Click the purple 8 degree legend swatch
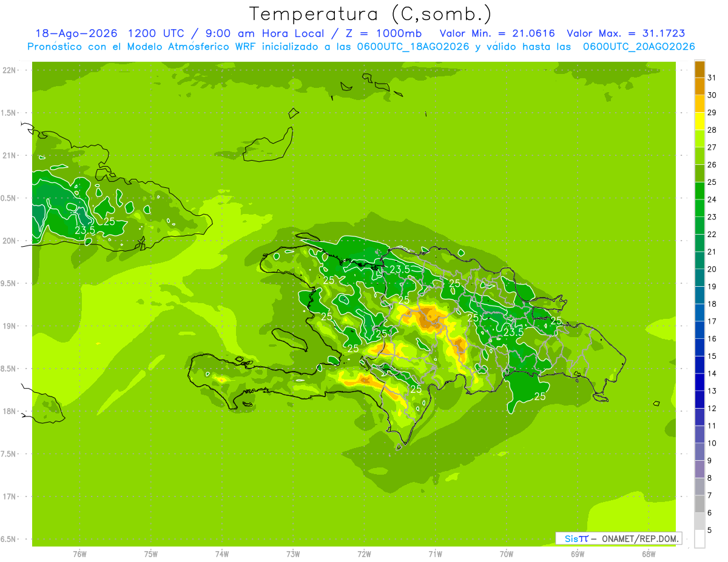The width and height of the screenshot is (728, 562). pos(699,469)
